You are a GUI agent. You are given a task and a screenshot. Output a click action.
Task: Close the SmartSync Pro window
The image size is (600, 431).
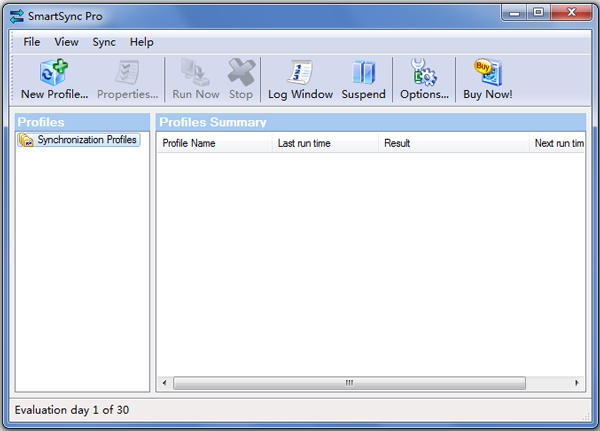pos(571,13)
